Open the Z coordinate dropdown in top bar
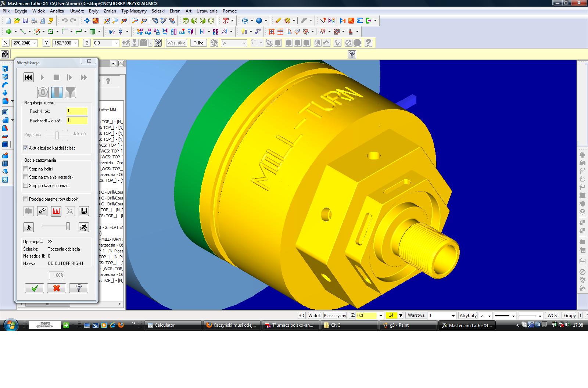 coord(116,43)
